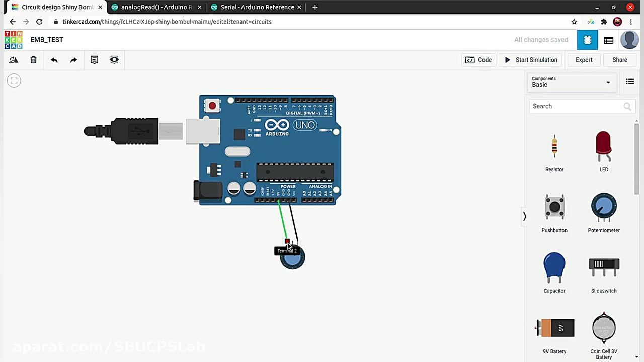Click the Start Simulation button

click(x=531, y=60)
